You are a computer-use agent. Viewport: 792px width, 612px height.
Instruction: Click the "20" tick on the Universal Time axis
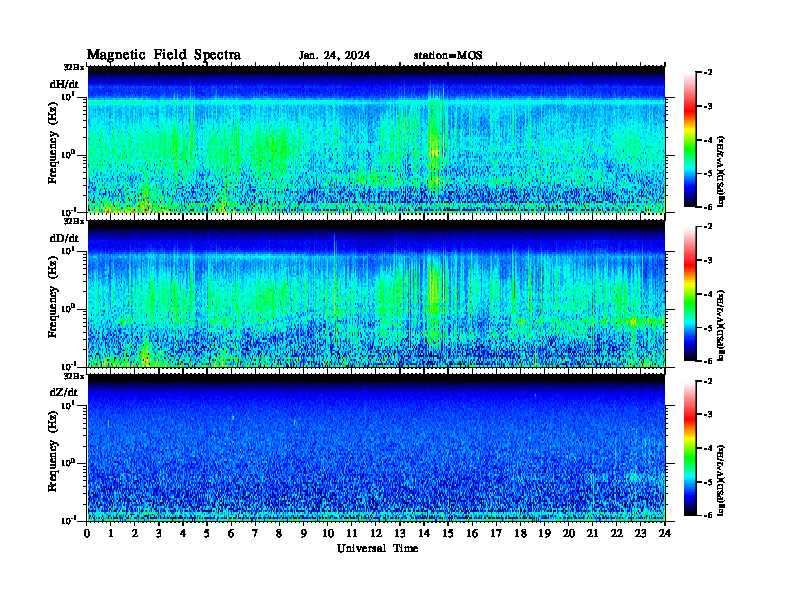pos(569,533)
